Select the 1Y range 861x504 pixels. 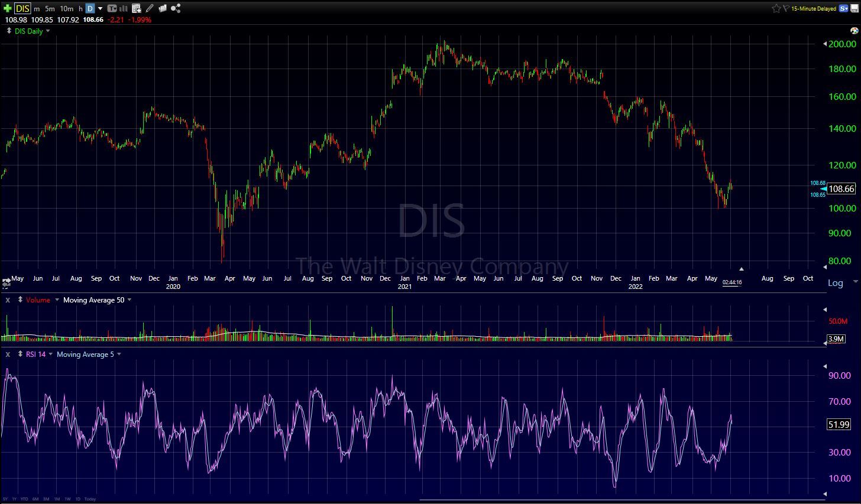click(x=14, y=499)
